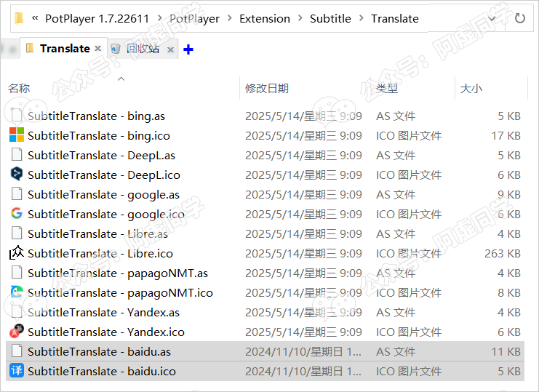Expand the chevron after Subtitle breadcrumb
Viewport: 539px width, 392px height.
pos(361,19)
